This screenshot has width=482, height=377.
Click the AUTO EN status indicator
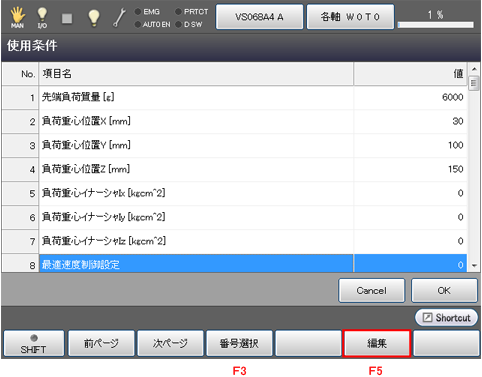[152, 24]
